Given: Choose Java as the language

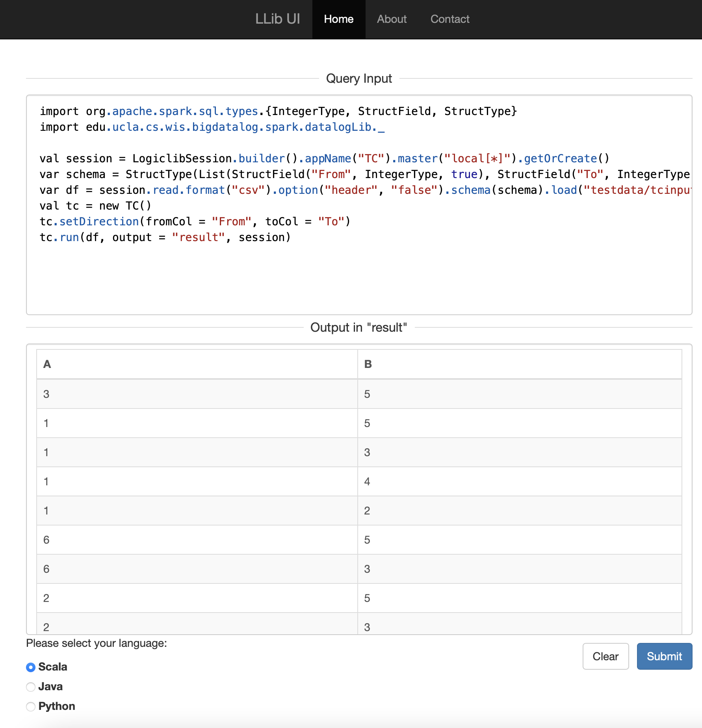Looking at the screenshot, I should pos(31,687).
